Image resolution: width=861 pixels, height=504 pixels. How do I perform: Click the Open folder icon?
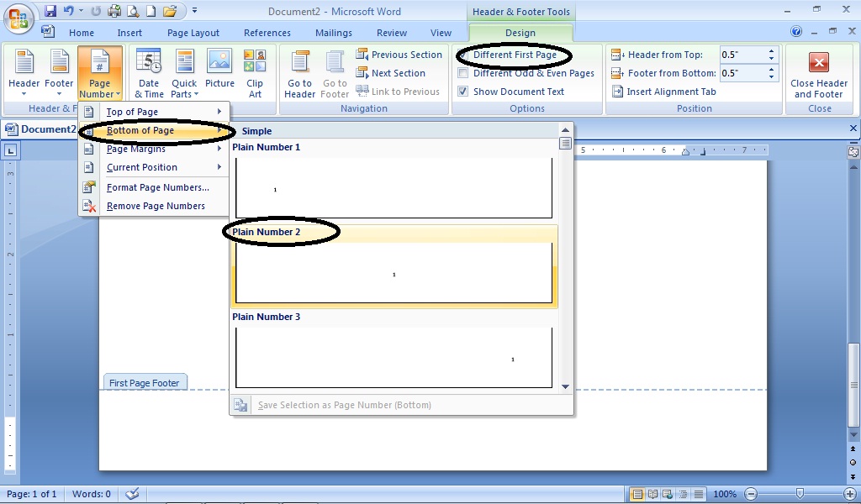coord(170,11)
